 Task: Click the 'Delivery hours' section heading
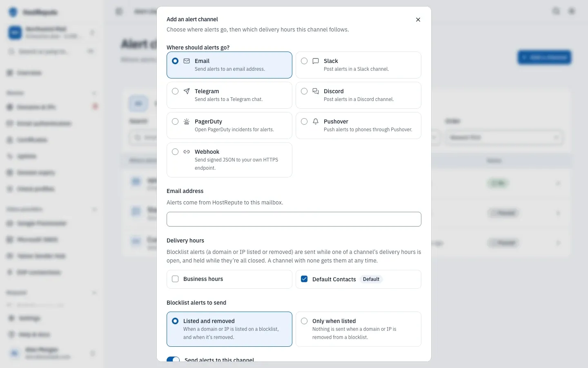click(x=185, y=240)
